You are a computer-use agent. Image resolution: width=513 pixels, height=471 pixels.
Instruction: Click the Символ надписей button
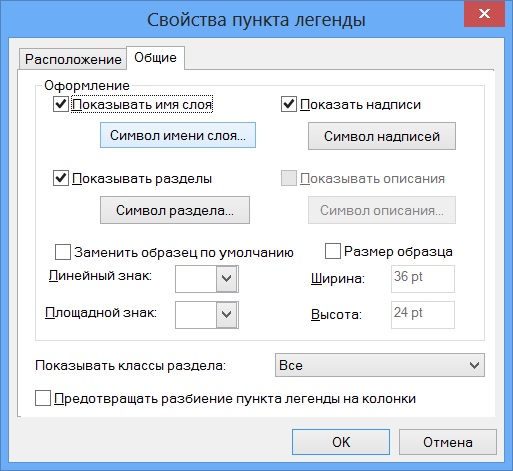pos(382,136)
